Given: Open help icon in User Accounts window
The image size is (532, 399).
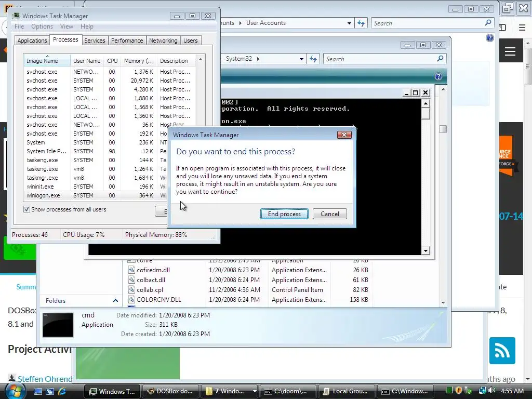Looking at the screenshot, I should coord(489,38).
